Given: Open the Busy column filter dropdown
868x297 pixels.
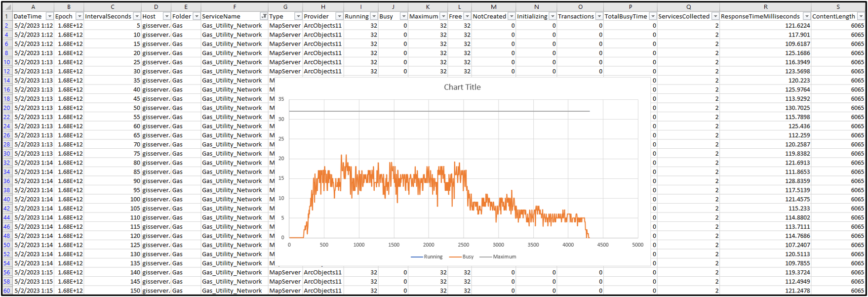Looking at the screenshot, I should pos(403,16).
